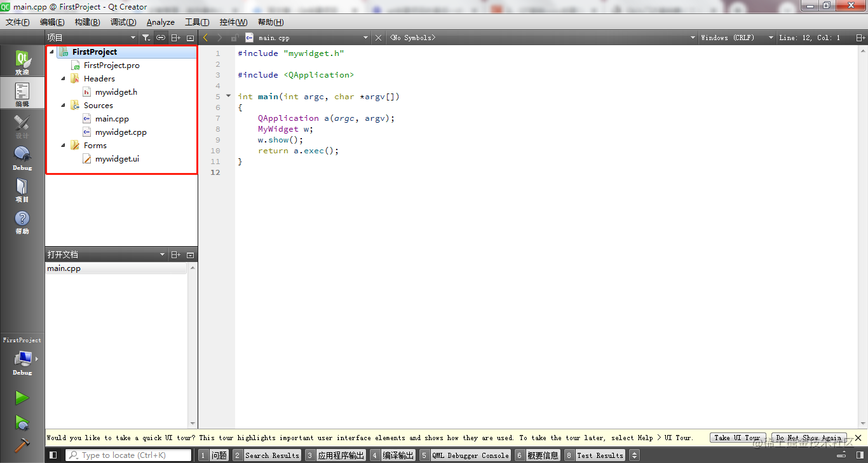Screen dimensions: 868x463
Task: Open the Welcome mode via Qt logo
Action: tap(22, 62)
